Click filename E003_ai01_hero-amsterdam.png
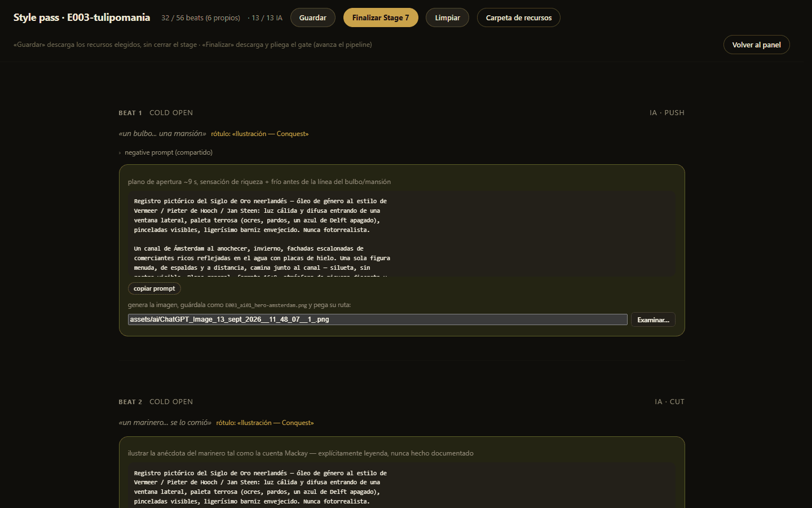This screenshot has width=812, height=508. click(266, 305)
